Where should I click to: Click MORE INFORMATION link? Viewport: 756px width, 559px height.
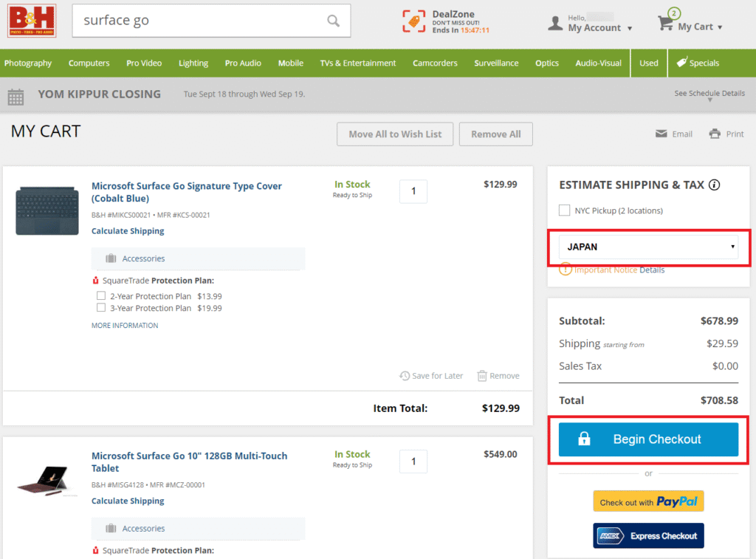(x=125, y=326)
